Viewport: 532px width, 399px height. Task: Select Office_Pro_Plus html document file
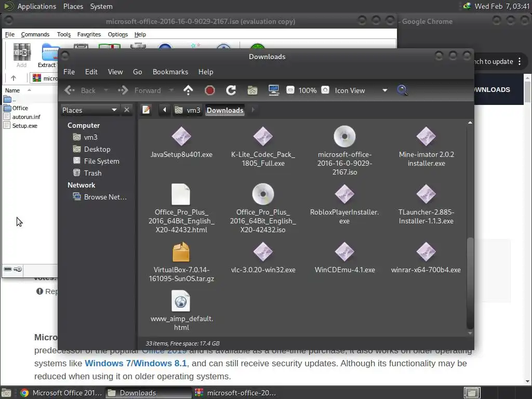(x=181, y=209)
